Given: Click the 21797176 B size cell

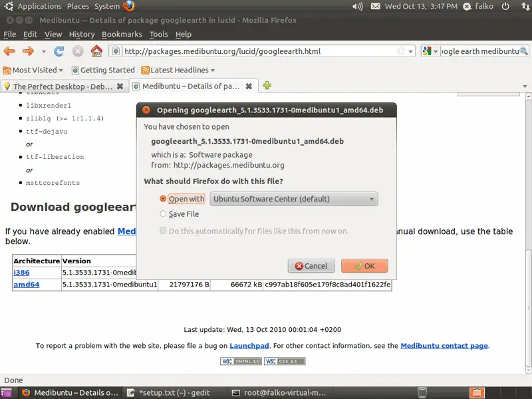Looking at the screenshot, I should click(184, 285).
